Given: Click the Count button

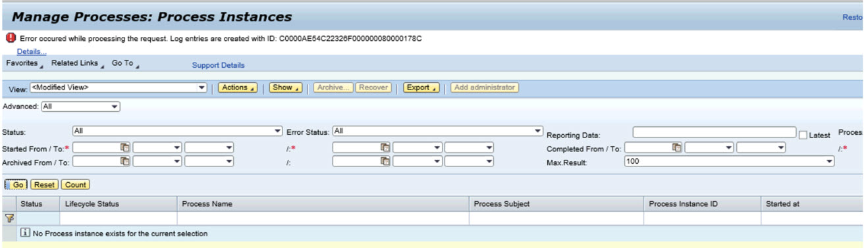Looking at the screenshot, I should click(76, 185).
